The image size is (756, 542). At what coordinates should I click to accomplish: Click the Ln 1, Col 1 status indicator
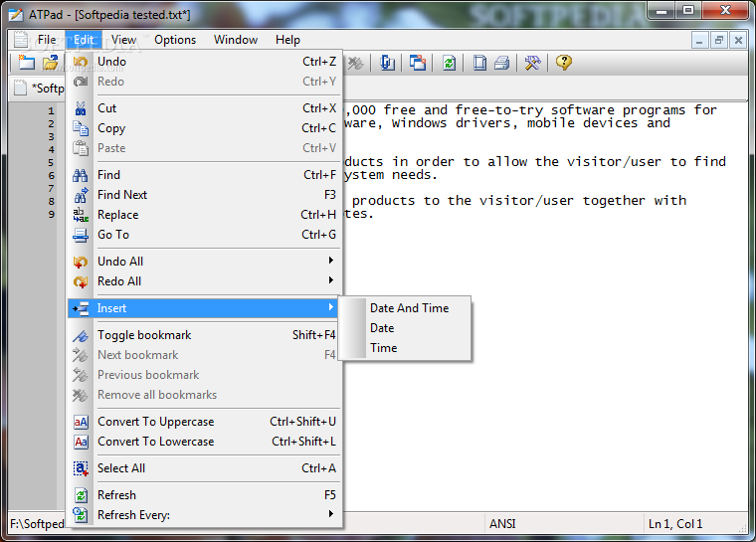pyautogui.click(x=675, y=524)
